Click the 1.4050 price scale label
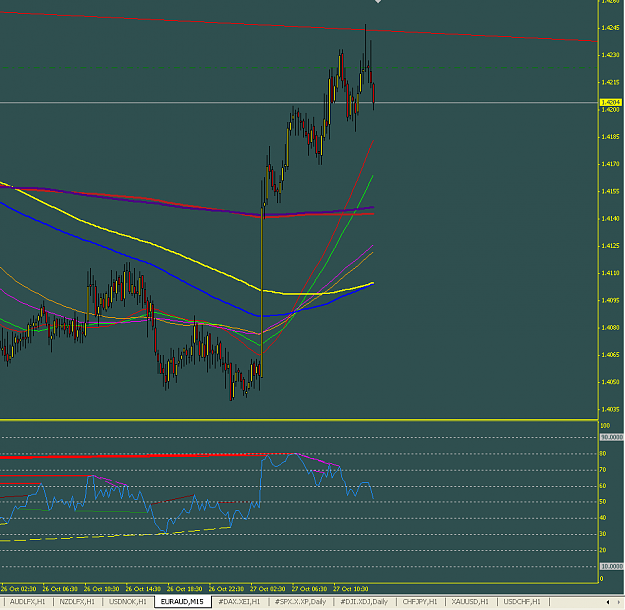 pos(611,382)
